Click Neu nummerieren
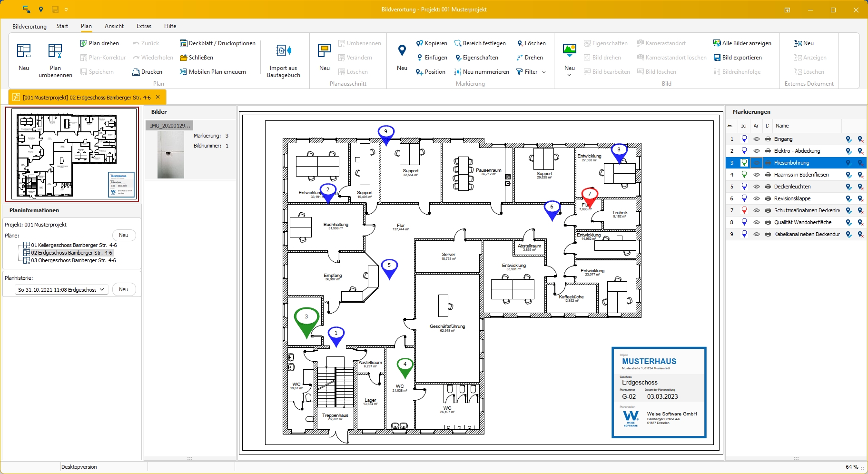 [x=482, y=72]
